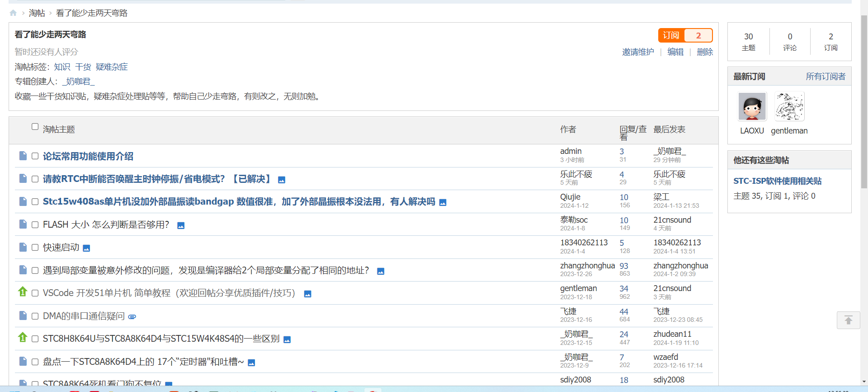The image size is (868, 392).
Task: Click document icon beside FLASH 大小 thread
Action: click(x=23, y=225)
